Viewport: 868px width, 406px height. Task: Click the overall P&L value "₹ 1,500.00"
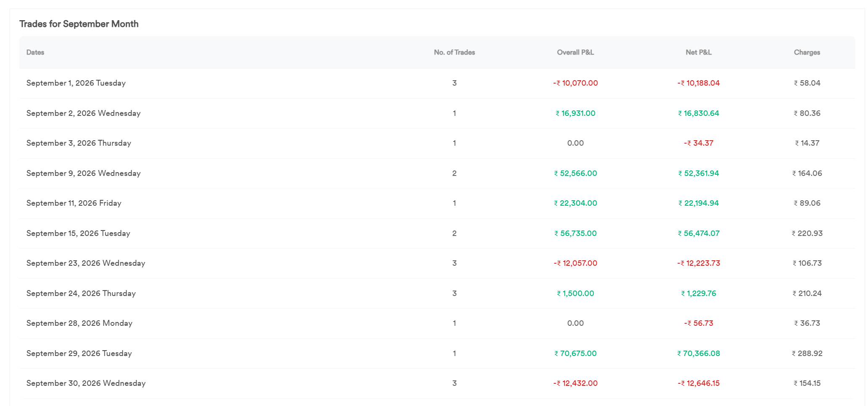[575, 293]
